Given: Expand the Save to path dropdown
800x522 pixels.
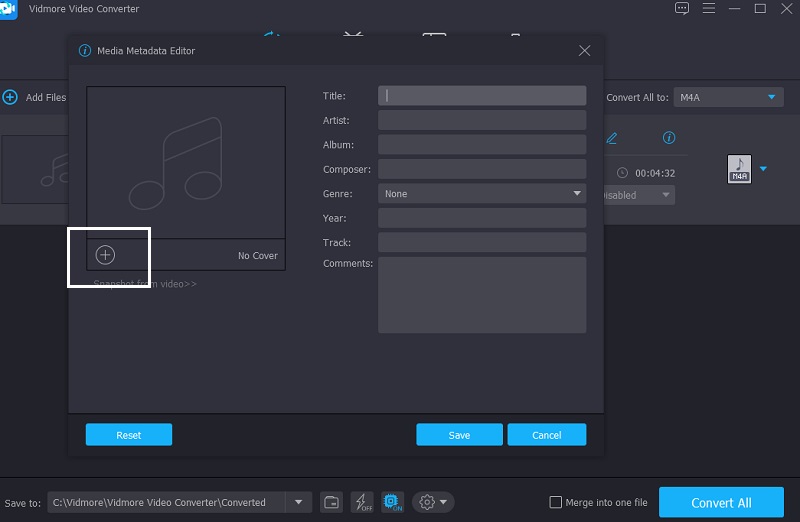Looking at the screenshot, I should tap(298, 502).
